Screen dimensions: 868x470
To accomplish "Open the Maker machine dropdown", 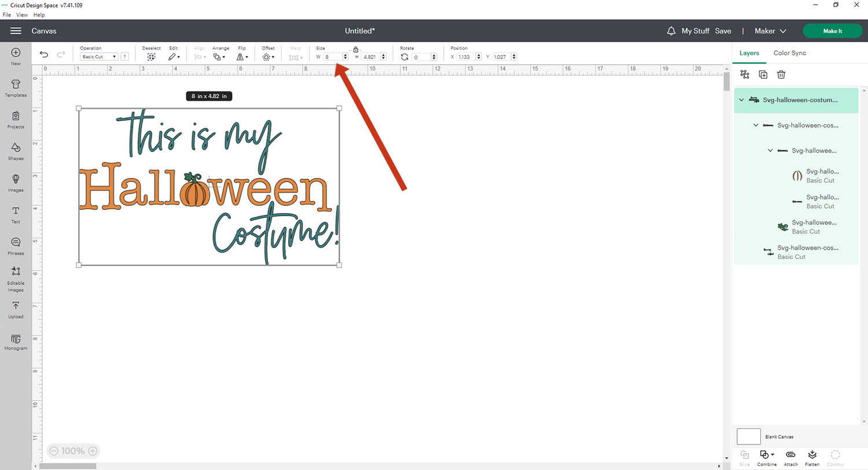I will coord(770,31).
